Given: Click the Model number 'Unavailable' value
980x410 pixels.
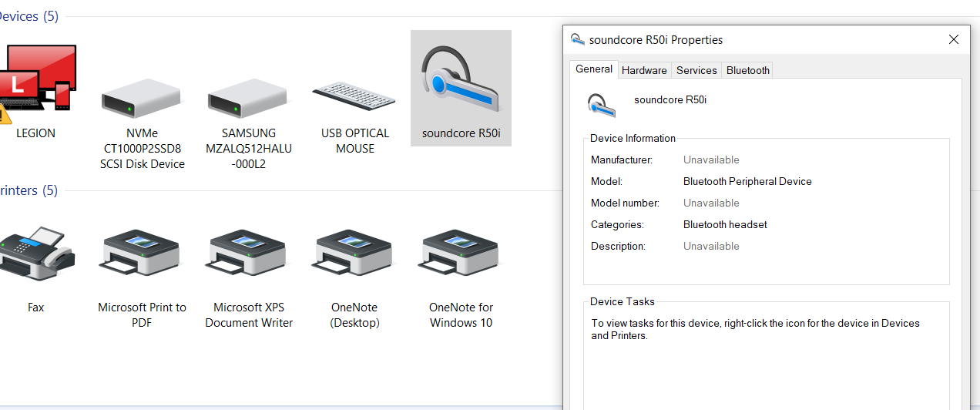Looking at the screenshot, I should tap(711, 203).
